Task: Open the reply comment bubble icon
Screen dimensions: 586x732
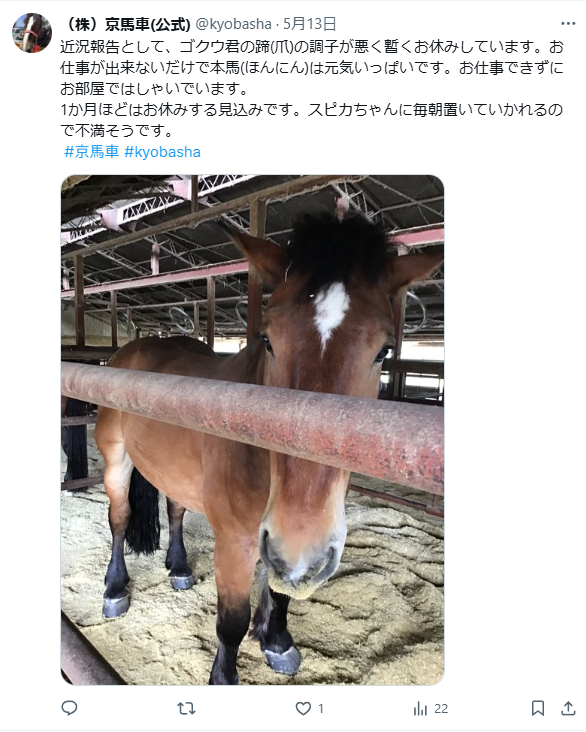Action: pos(69,708)
